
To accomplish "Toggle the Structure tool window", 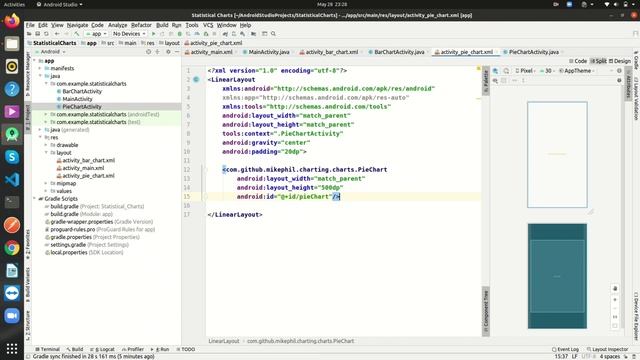I will tap(28, 325).
